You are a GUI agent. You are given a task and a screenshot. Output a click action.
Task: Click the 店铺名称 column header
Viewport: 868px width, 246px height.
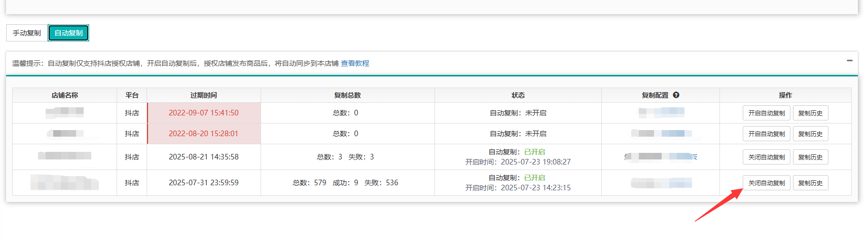tap(64, 95)
